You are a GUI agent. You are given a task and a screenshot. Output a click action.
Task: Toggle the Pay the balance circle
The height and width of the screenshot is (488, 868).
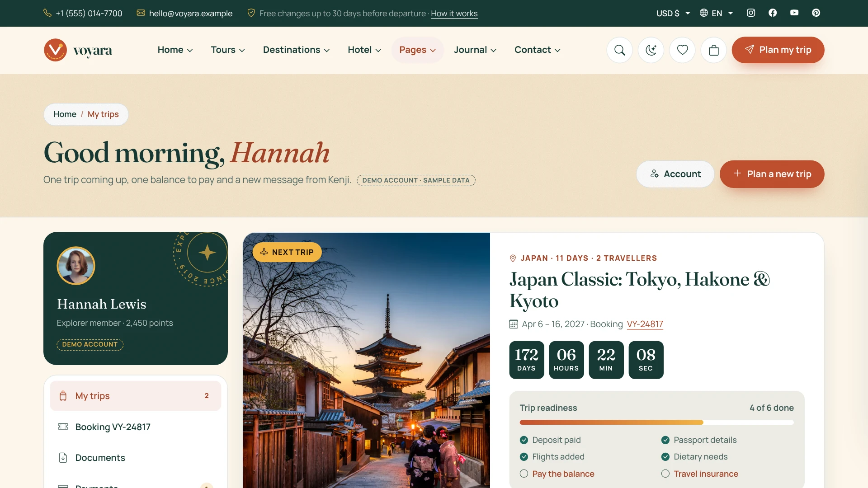(x=524, y=474)
